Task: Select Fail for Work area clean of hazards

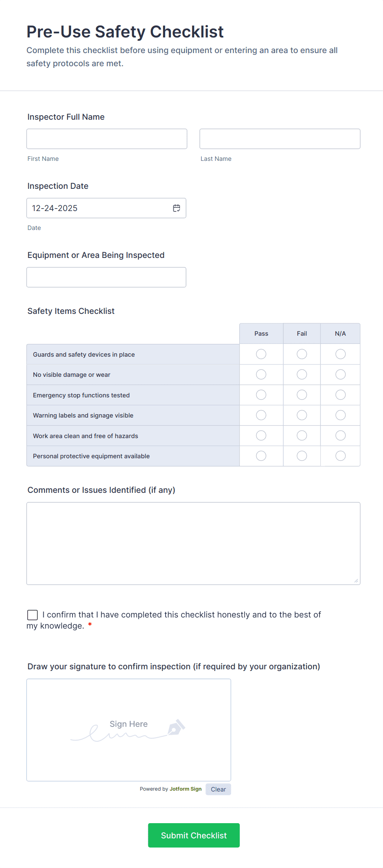Action: [301, 435]
